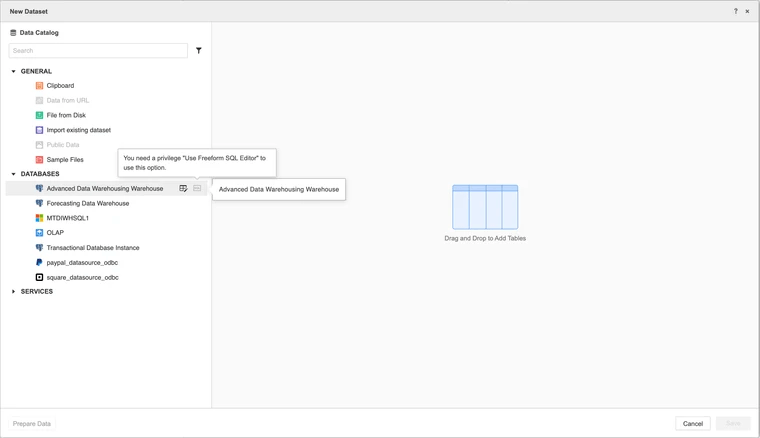Select Sample Files source

65,160
